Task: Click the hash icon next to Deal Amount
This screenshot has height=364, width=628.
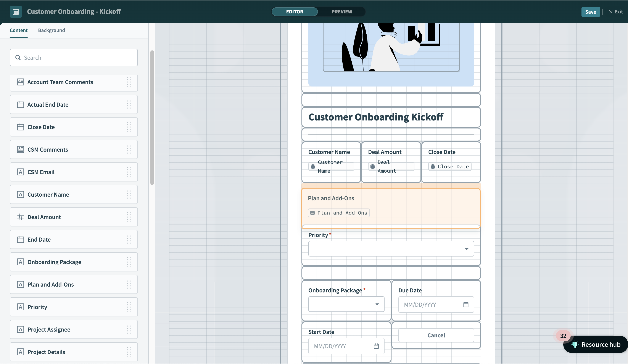Action: [20, 217]
